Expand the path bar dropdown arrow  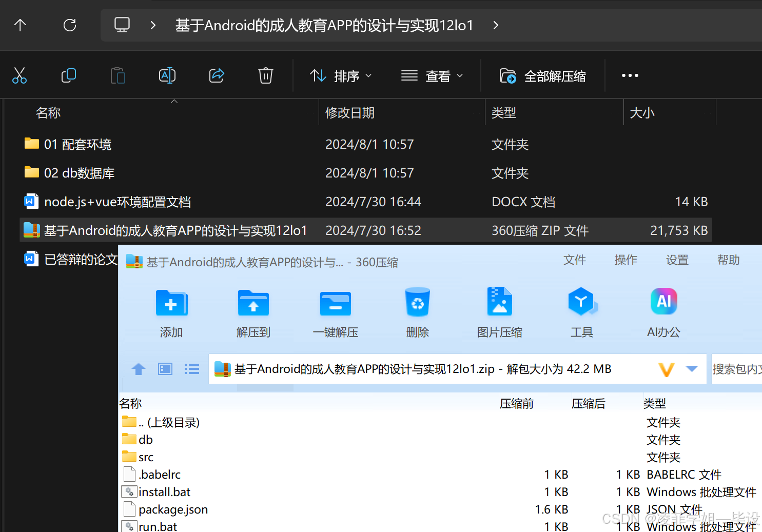tap(692, 368)
